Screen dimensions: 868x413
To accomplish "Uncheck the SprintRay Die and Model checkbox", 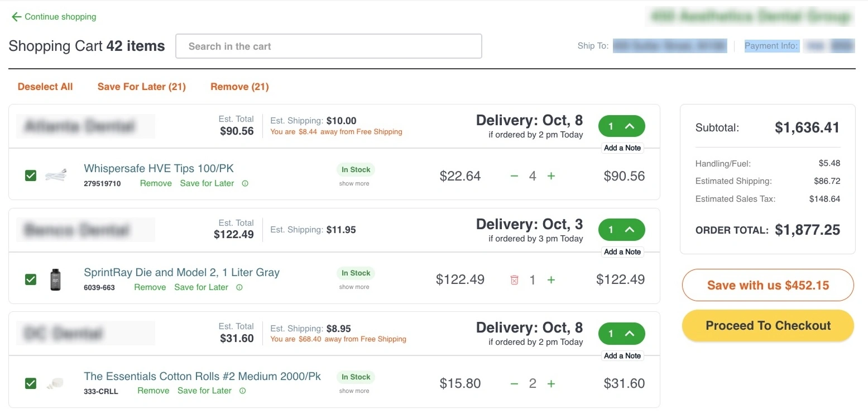I will pyautogui.click(x=31, y=279).
